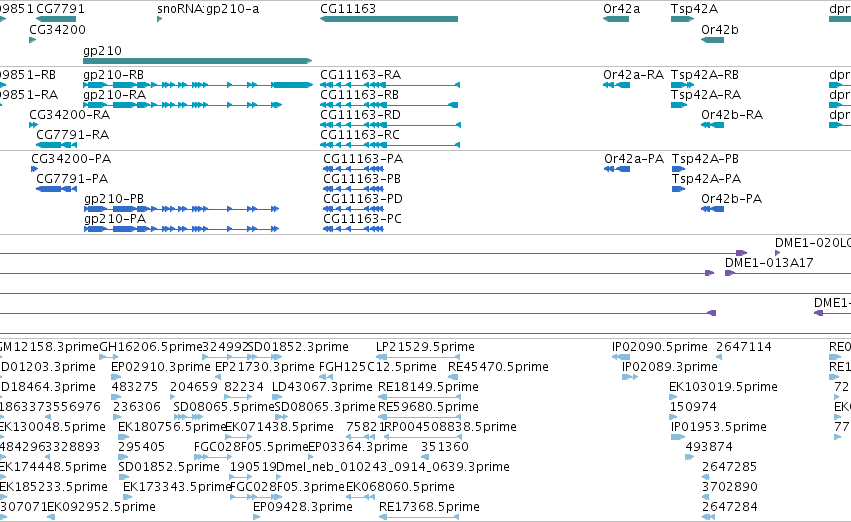
Task: Click the 2647284 EST entry
Action: (708, 517)
